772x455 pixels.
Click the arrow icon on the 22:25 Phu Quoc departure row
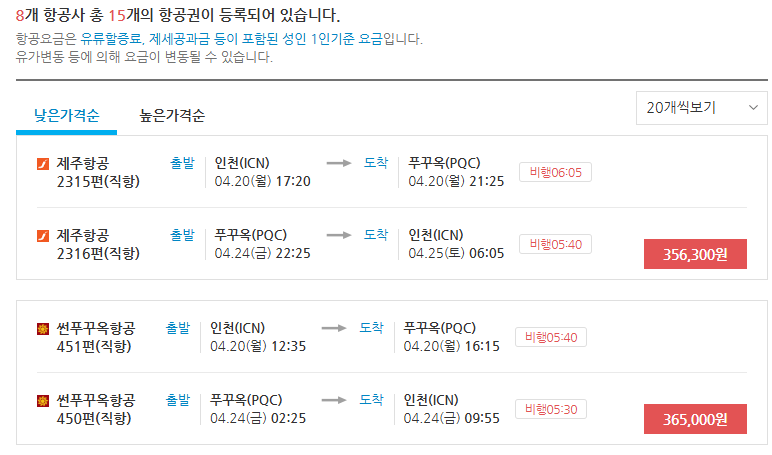tap(341, 235)
